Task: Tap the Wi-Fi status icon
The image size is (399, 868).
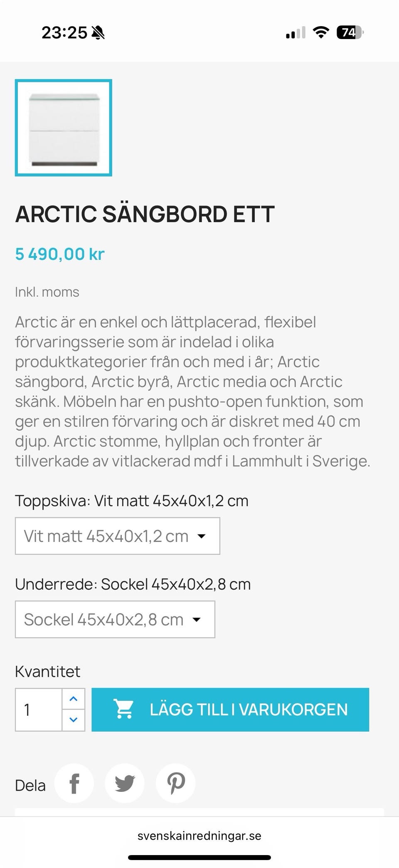Action: (320, 32)
